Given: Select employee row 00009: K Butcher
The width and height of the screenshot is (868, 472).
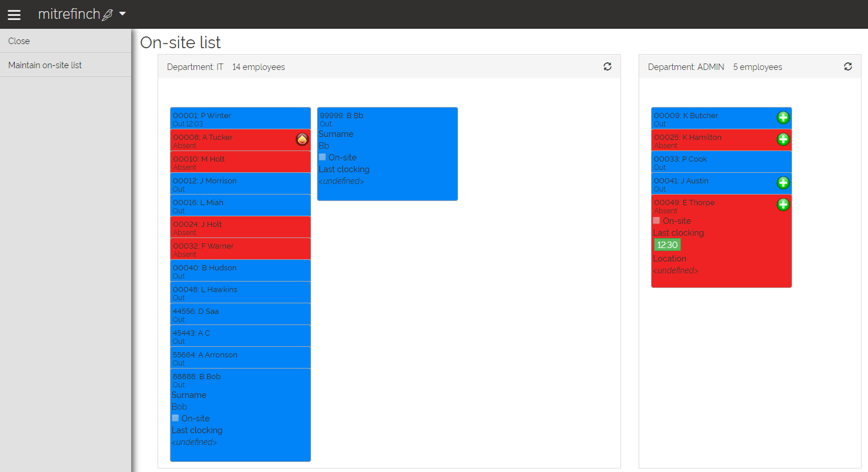Looking at the screenshot, I should coord(722,119).
